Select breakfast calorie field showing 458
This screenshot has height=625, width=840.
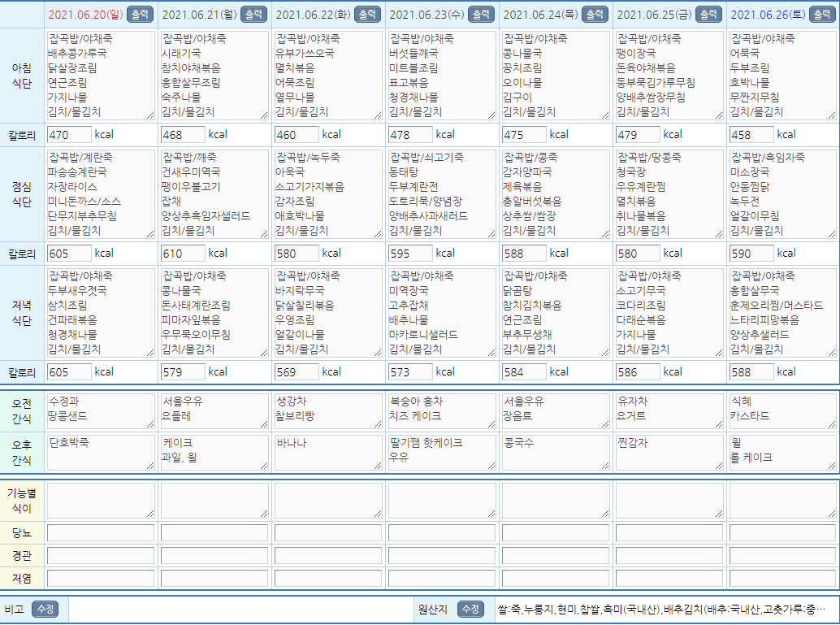coord(751,135)
